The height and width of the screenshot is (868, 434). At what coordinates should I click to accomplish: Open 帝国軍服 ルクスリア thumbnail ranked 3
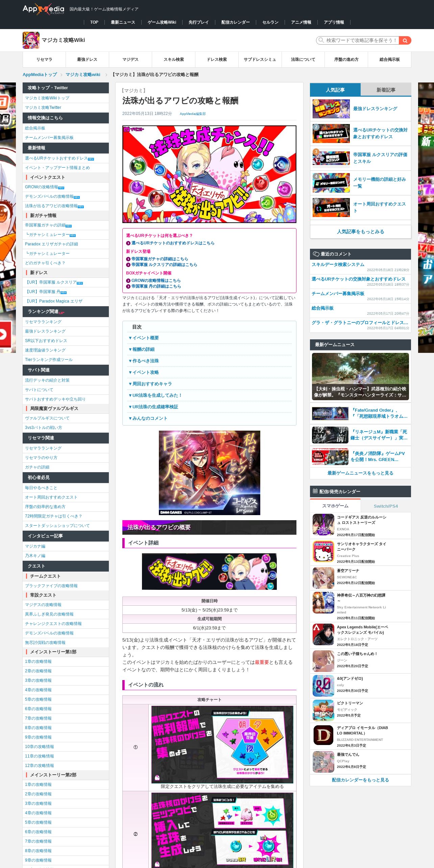tap(331, 158)
